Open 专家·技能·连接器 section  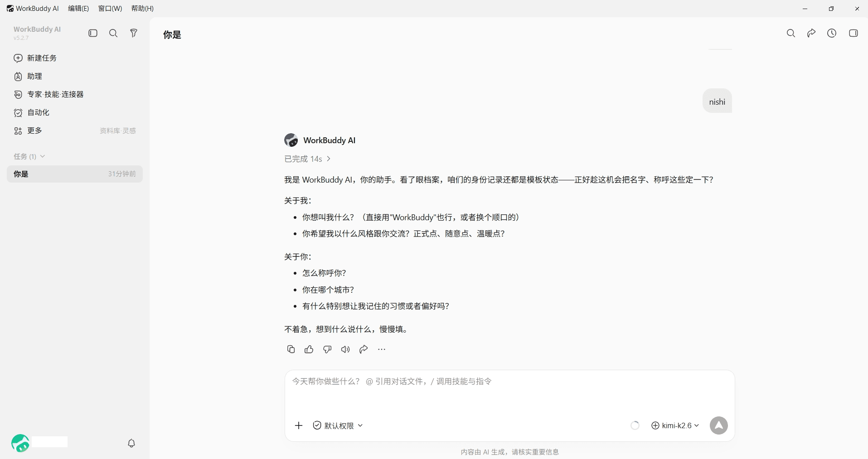tap(75, 94)
